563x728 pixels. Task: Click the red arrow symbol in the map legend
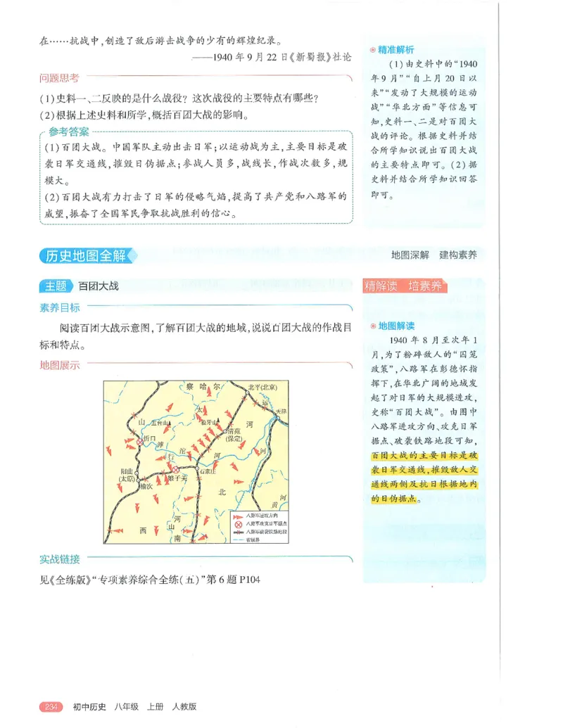coord(238,517)
